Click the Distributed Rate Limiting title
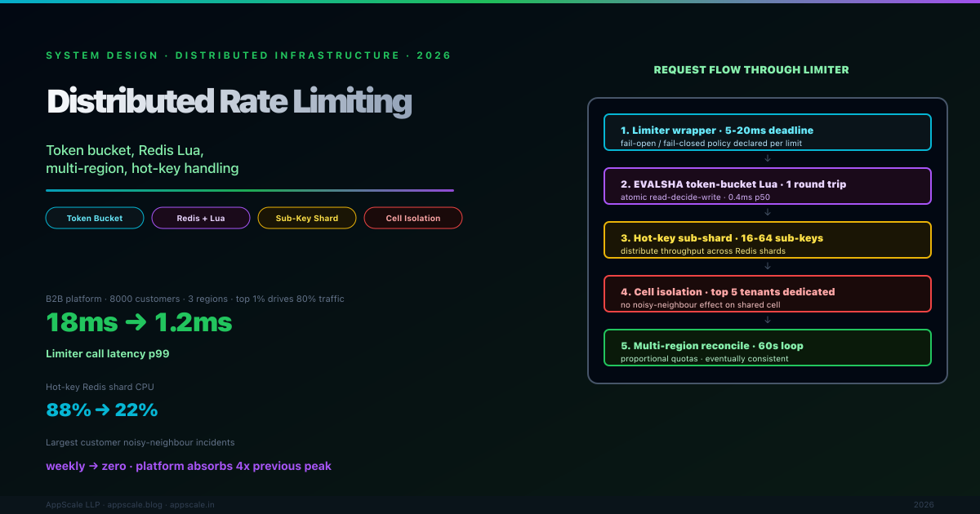Image resolution: width=980 pixels, height=514 pixels. tap(229, 102)
